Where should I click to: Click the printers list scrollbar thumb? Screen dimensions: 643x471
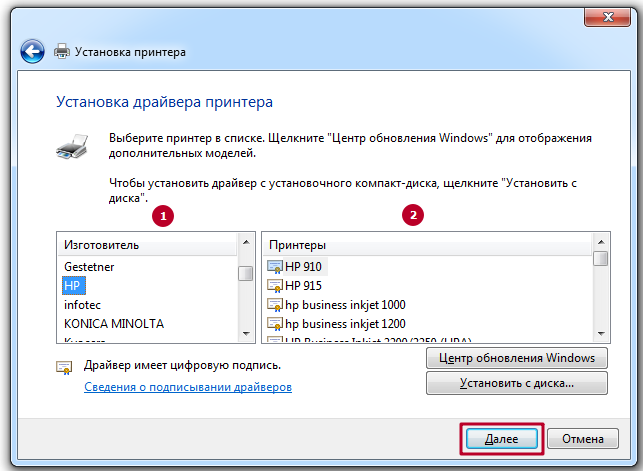(601, 259)
